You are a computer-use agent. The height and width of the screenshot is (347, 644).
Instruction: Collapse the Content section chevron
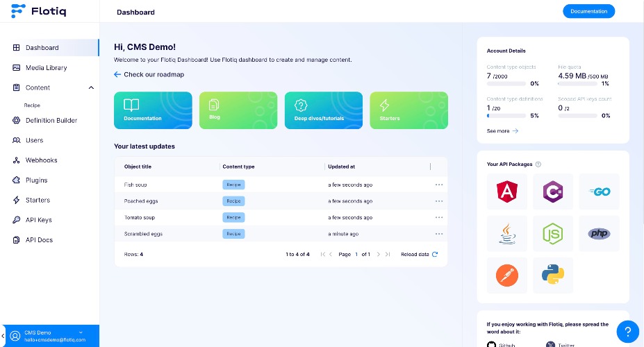click(91, 87)
